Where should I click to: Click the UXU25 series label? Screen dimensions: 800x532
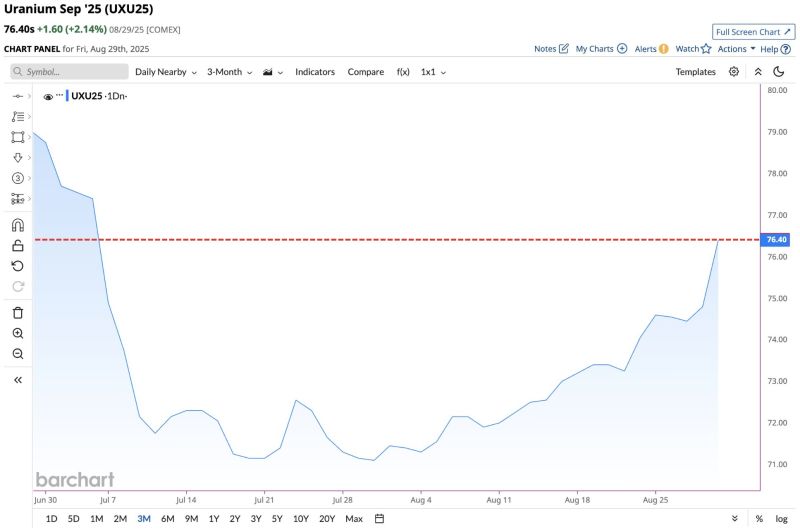(x=86, y=96)
